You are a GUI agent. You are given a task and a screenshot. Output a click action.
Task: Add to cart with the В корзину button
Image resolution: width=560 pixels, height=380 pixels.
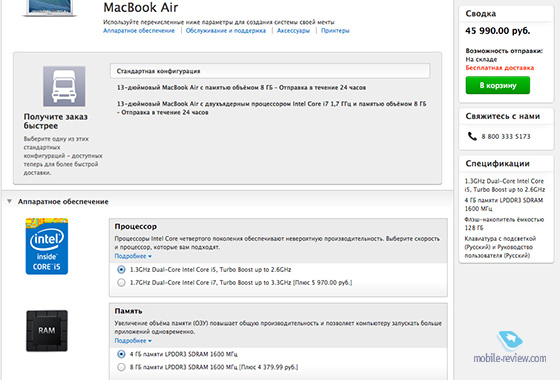tap(498, 85)
